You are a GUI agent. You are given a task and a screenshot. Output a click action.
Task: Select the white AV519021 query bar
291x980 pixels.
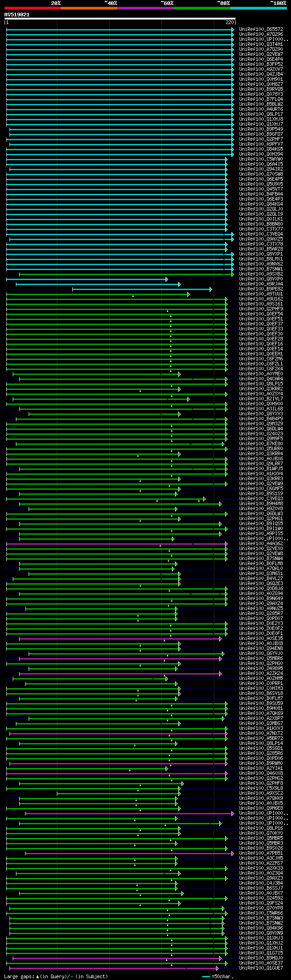[120, 19]
